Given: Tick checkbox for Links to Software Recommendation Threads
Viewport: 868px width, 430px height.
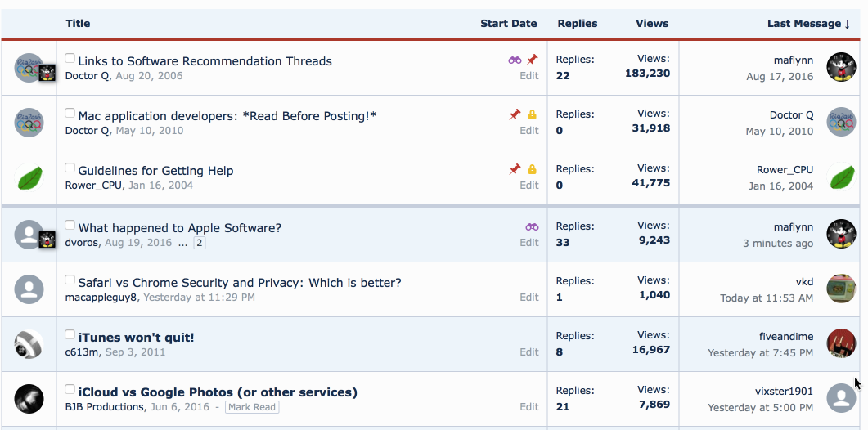Looking at the screenshot, I should click(x=70, y=59).
